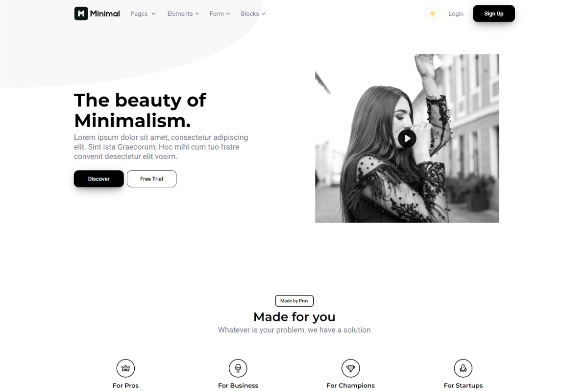The image size is (588, 391).
Task: Click the crown icon above For Pros
Action: 125,368
